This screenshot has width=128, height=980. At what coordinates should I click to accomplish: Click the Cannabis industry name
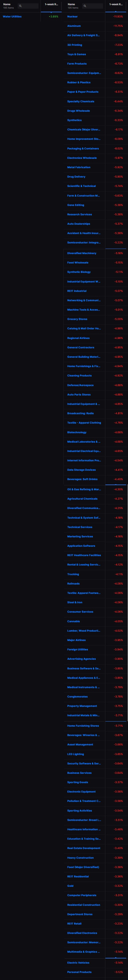coord(74,621)
